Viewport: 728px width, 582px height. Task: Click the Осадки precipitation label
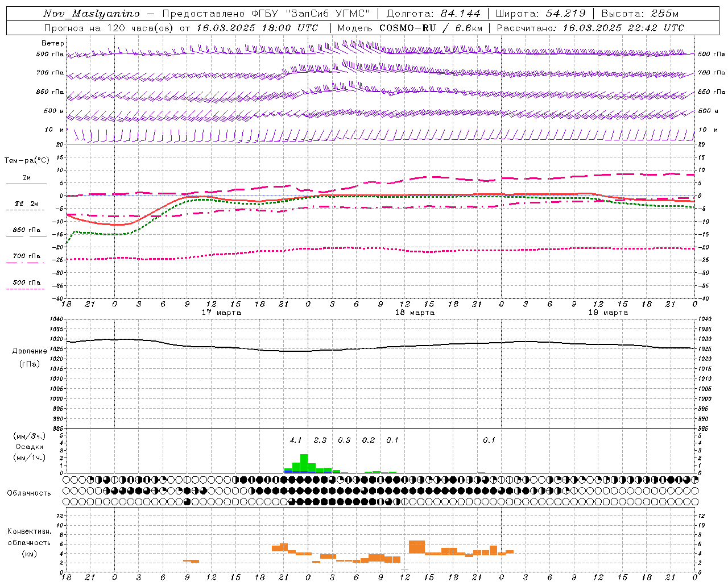click(29, 447)
